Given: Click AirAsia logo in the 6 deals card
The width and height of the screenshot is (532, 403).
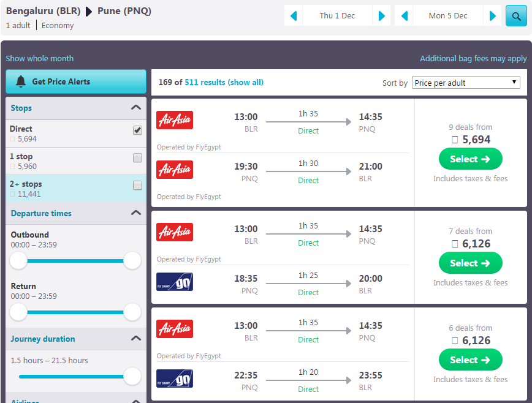Looking at the screenshot, I should (175, 329).
